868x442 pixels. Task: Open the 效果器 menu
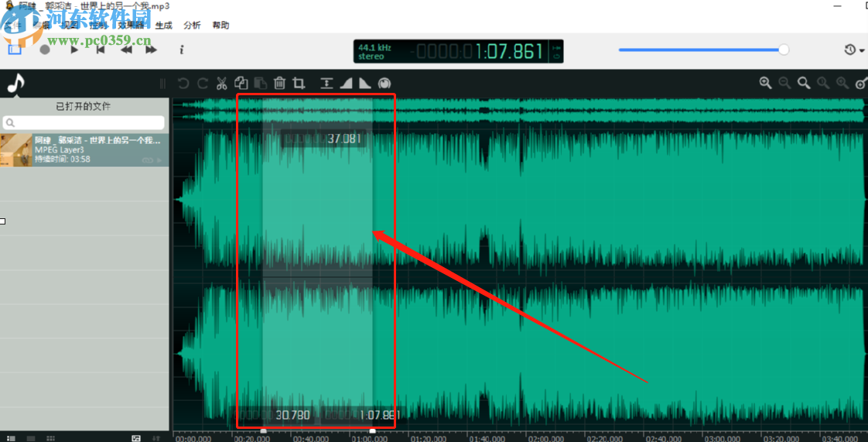(131, 26)
